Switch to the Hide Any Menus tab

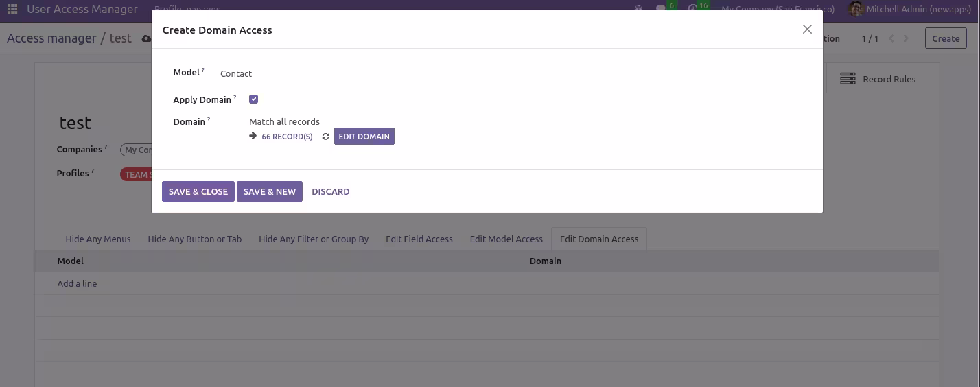pyautogui.click(x=98, y=239)
